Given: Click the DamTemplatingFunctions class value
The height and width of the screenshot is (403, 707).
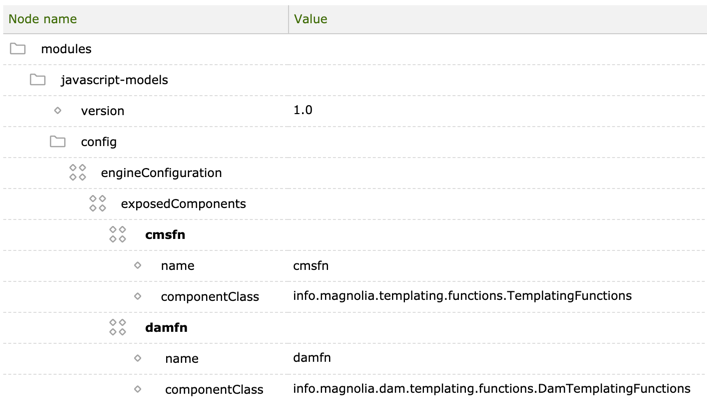Looking at the screenshot, I should pyautogui.click(x=491, y=389).
